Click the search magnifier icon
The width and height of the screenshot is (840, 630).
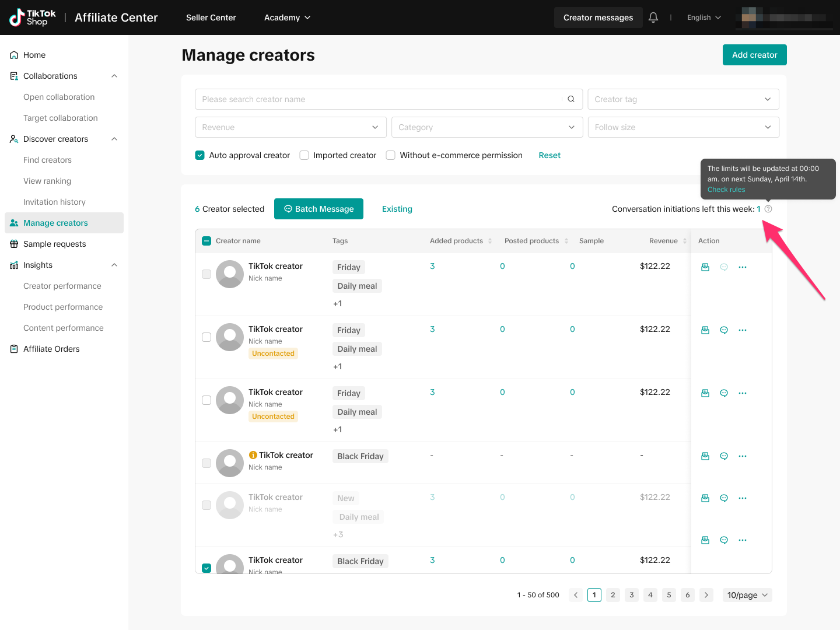click(x=571, y=99)
